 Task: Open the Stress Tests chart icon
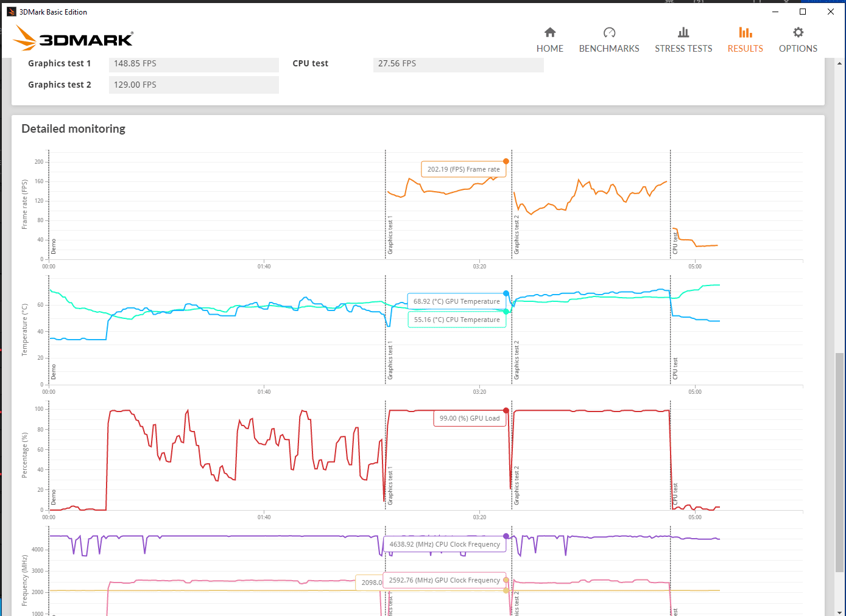pyautogui.click(x=683, y=32)
